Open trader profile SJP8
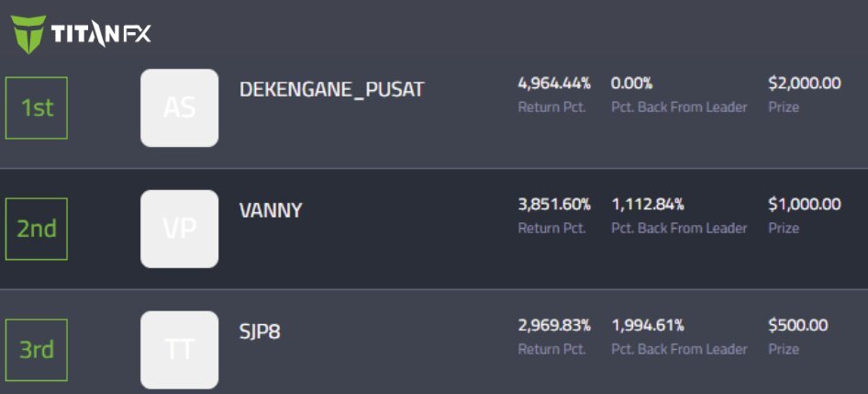868x394 pixels. (260, 332)
